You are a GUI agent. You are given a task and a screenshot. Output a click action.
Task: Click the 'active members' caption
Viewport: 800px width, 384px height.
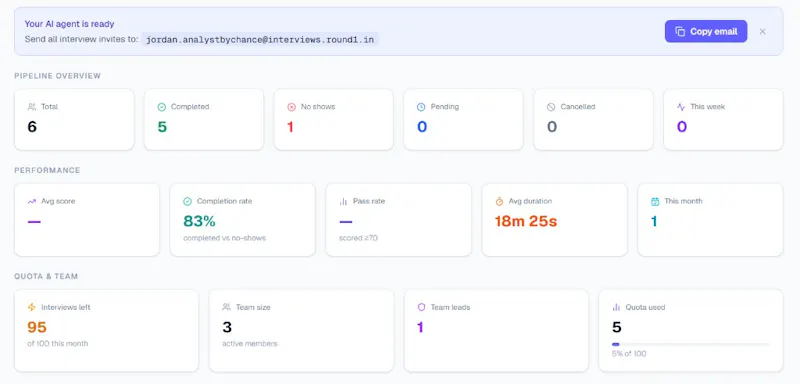[249, 344]
